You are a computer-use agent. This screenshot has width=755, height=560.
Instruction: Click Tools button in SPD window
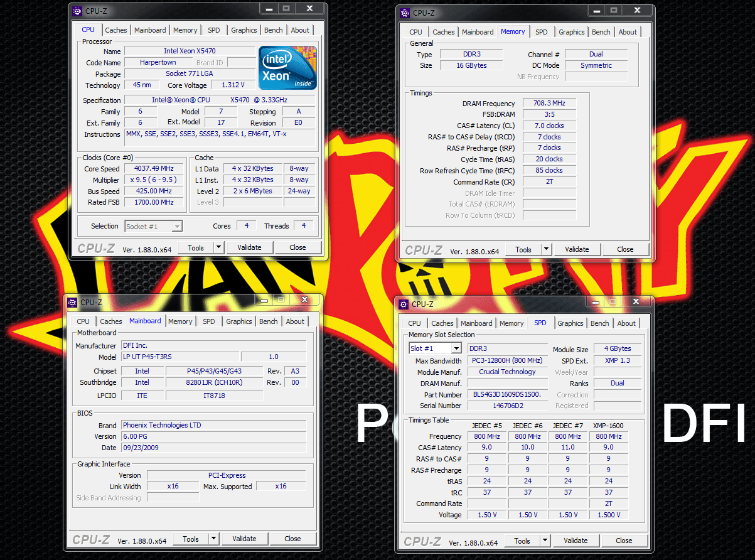click(x=522, y=541)
